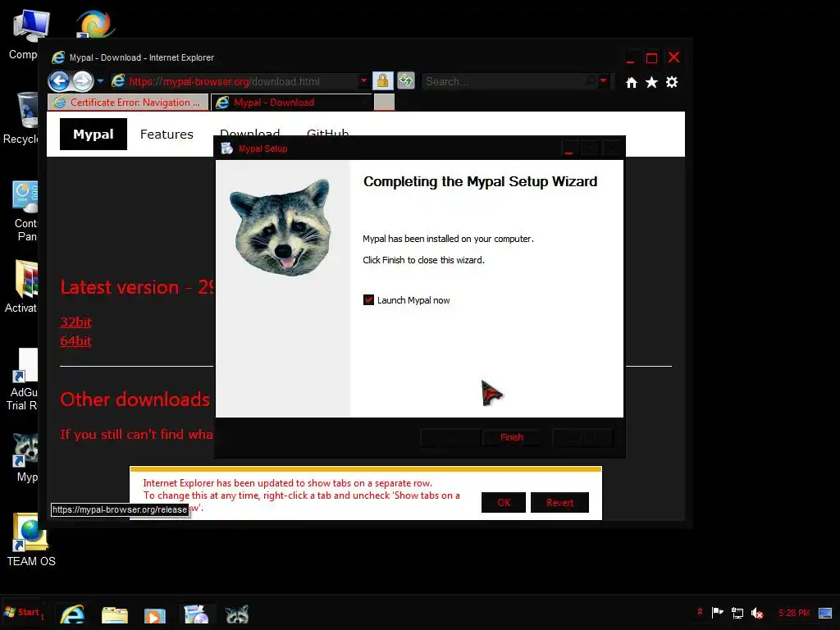Viewport: 840px width, 630px height.
Task: Click the address bar with the mypal-browser.org URL
Action: tap(235, 81)
